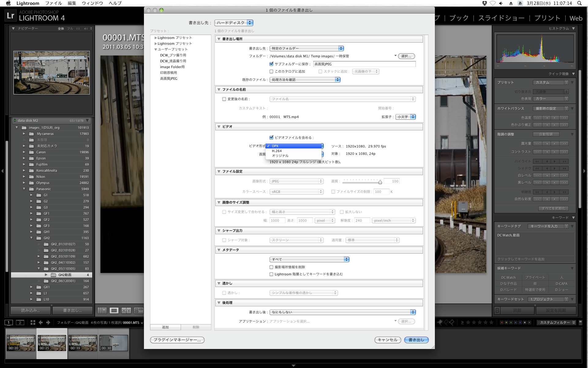Click the Lightroom Lr logo icon
Image resolution: width=588 pixels, height=368 pixels.
(10, 15)
